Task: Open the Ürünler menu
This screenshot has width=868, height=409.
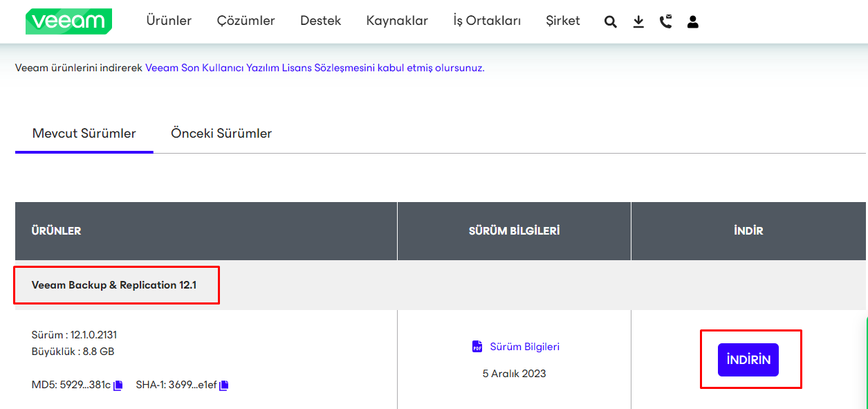Action: [169, 21]
